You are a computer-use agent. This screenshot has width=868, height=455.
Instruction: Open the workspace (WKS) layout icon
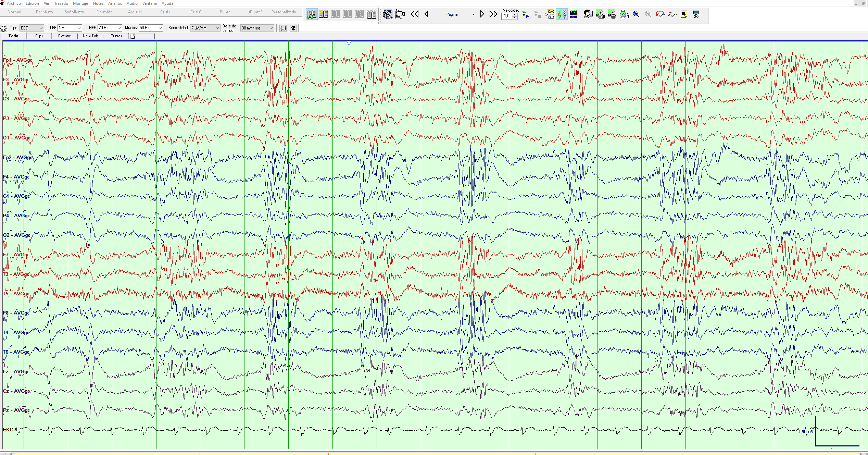click(388, 14)
